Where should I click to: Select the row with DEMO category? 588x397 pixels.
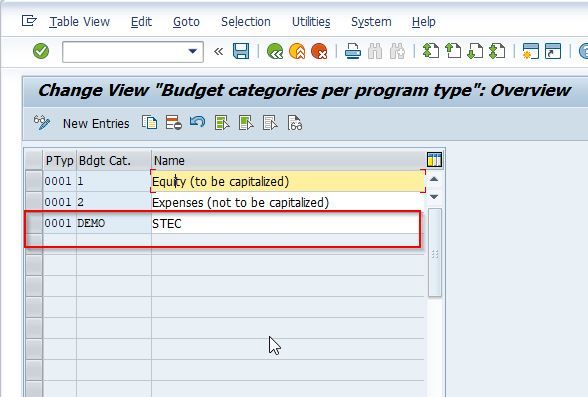(x=34, y=223)
